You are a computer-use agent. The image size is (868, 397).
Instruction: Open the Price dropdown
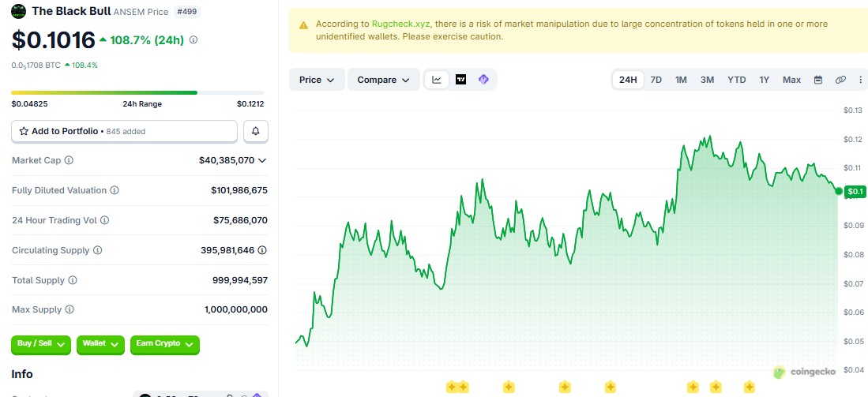coord(317,80)
